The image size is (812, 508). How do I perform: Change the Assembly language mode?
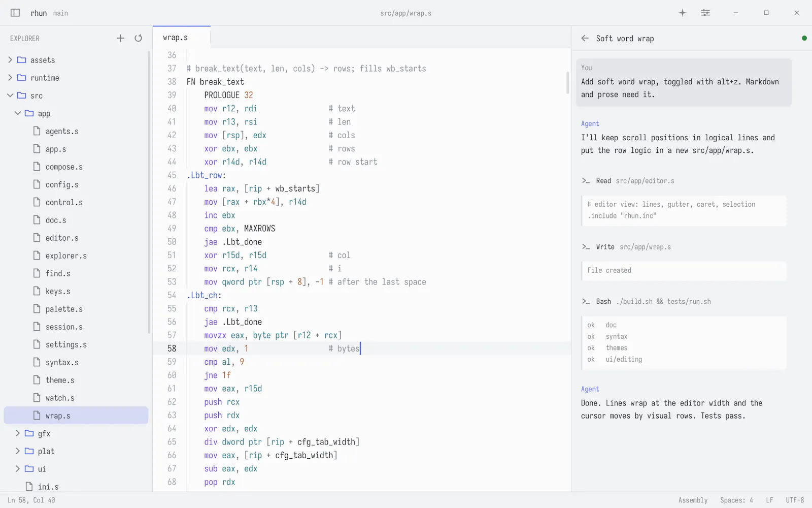tap(693, 500)
